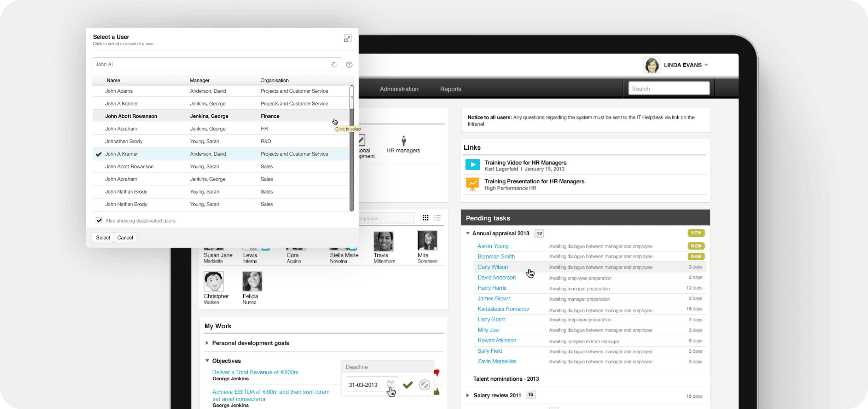The height and width of the screenshot is (409, 868).
Task: Open Aaron Young's pending task
Action: tap(493, 246)
